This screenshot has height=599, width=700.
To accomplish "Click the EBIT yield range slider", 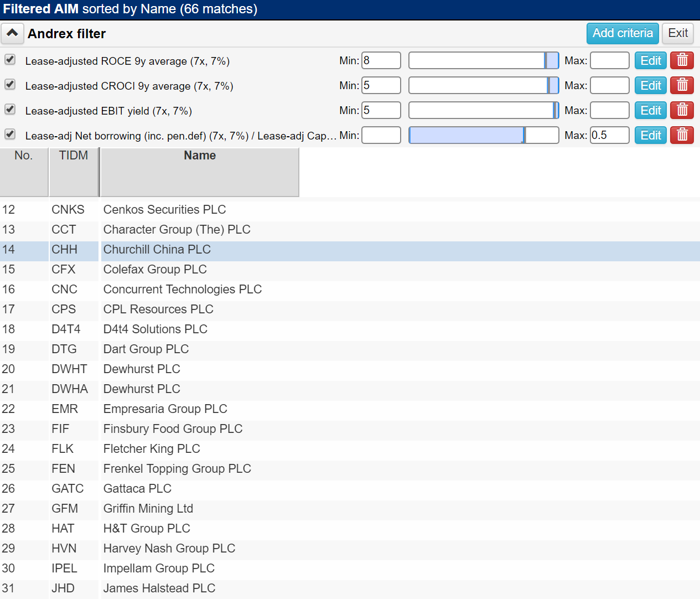I will [x=484, y=110].
